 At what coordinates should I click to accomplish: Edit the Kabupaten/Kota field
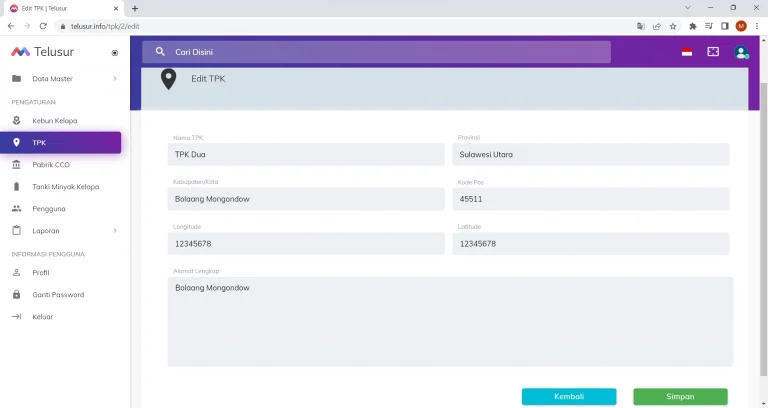[306, 199]
